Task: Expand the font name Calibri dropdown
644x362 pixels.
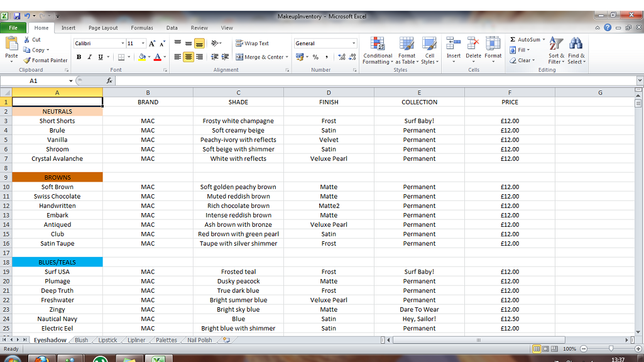Action: (x=123, y=43)
